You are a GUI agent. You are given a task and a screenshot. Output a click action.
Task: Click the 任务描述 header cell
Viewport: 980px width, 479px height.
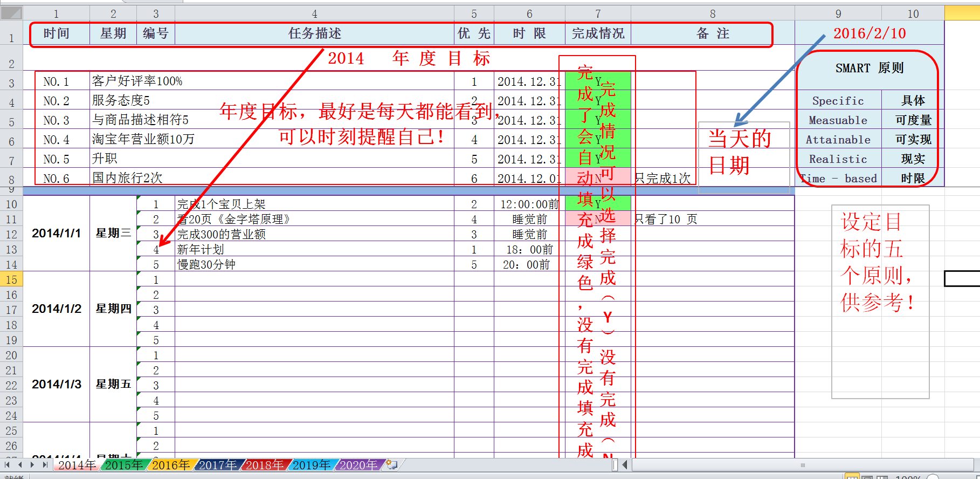[x=314, y=33]
